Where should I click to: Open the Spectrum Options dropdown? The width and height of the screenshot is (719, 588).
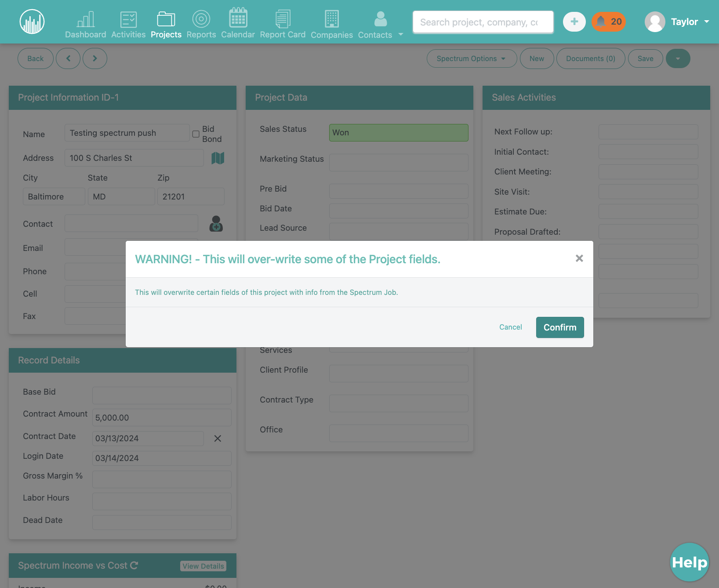[472, 58]
